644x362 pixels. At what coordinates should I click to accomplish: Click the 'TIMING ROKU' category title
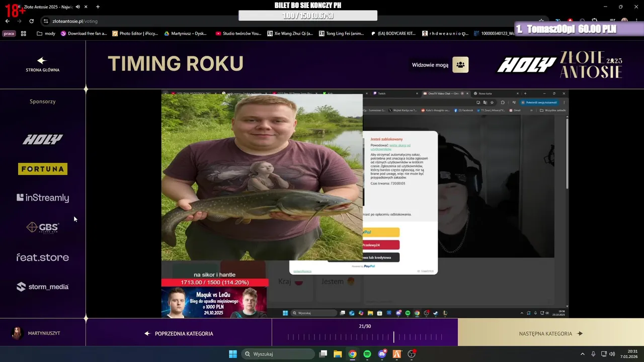(x=176, y=64)
